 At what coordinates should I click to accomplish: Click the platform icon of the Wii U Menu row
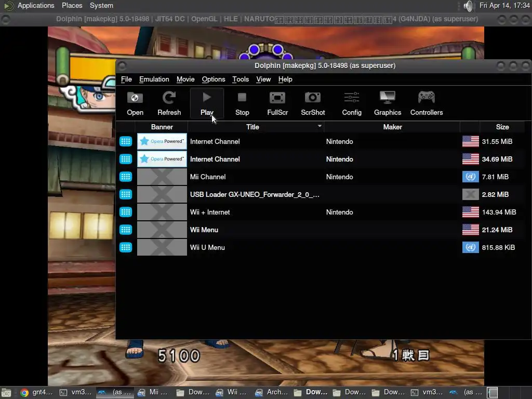click(126, 247)
